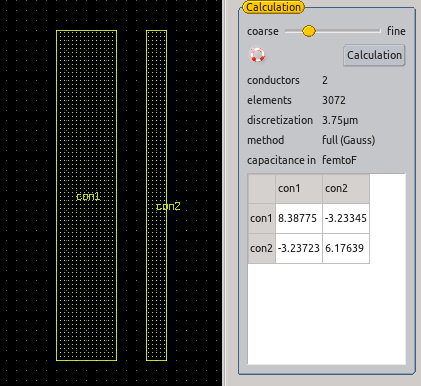Screen dimensions: 421x386
Task: Click the conductors value 2
Action: coord(325,80)
